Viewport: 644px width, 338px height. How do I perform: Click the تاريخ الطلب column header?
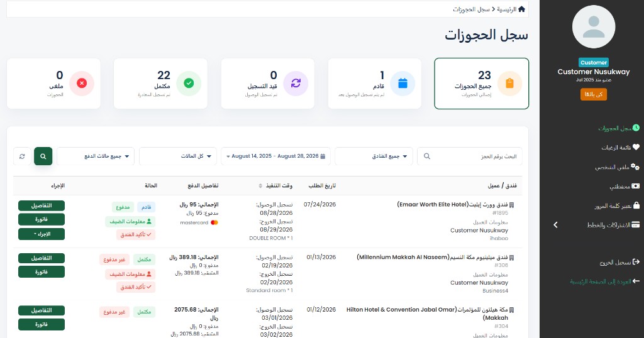point(322,186)
